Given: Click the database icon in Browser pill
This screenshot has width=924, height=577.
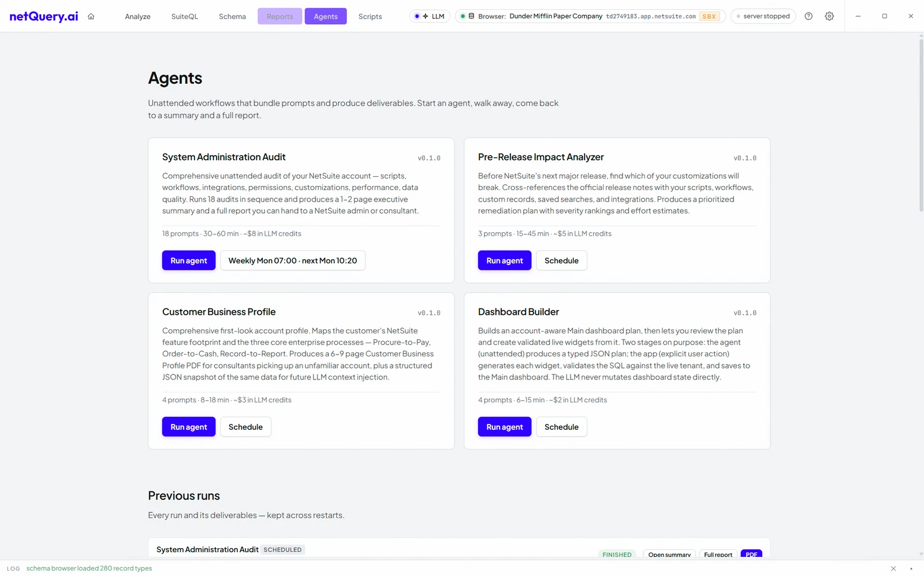Looking at the screenshot, I should click(x=471, y=16).
